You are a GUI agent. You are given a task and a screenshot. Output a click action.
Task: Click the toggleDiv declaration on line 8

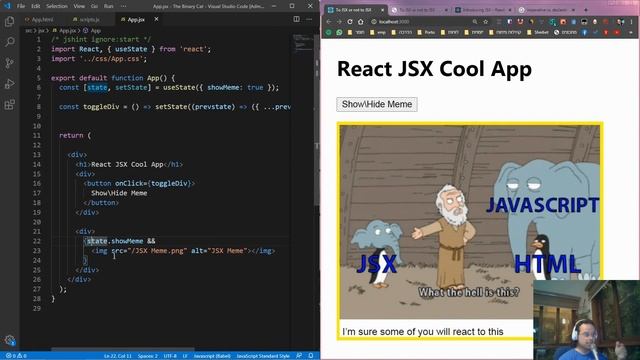(101, 107)
